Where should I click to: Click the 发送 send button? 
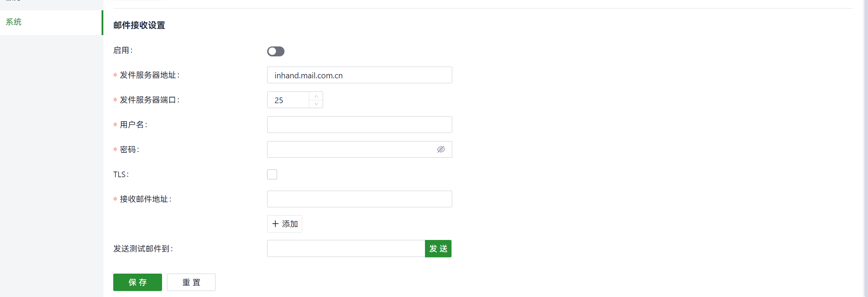pyautogui.click(x=438, y=248)
